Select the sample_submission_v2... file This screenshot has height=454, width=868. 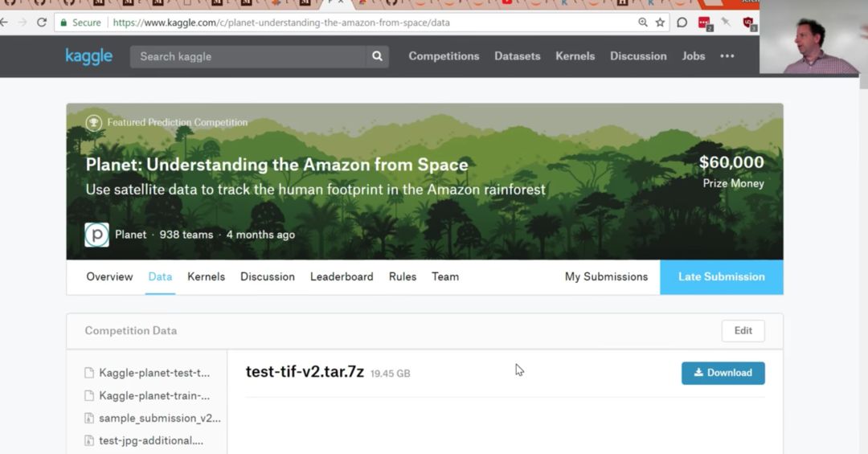coord(160,418)
